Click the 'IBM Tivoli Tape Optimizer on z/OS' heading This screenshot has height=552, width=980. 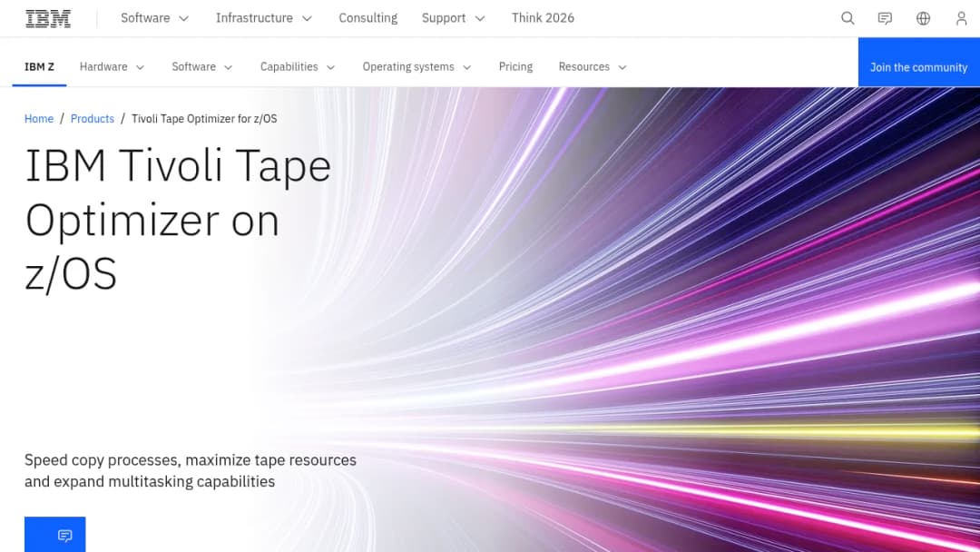(178, 220)
